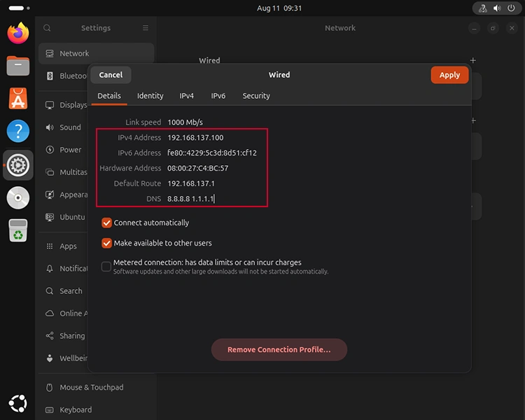Click the volume tray icon
The width and height of the screenshot is (525, 420).
tap(497, 8)
